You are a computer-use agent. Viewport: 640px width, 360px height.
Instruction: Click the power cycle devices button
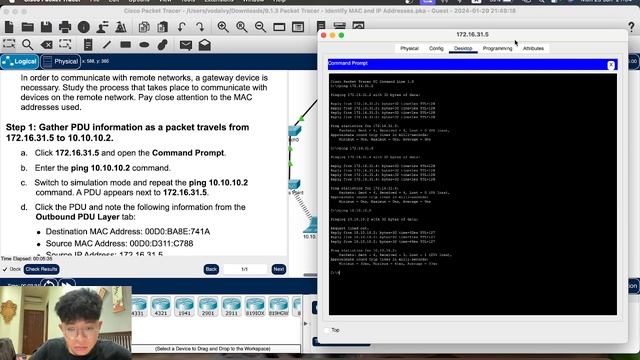click(x=49, y=284)
